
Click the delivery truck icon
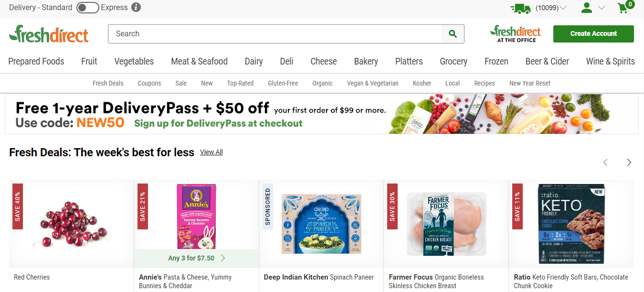520,8
